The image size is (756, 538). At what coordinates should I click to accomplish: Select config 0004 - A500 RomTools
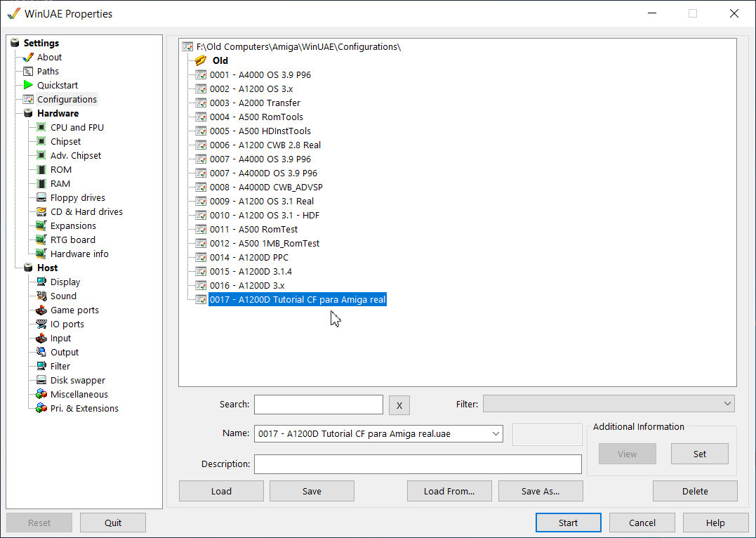click(x=256, y=117)
